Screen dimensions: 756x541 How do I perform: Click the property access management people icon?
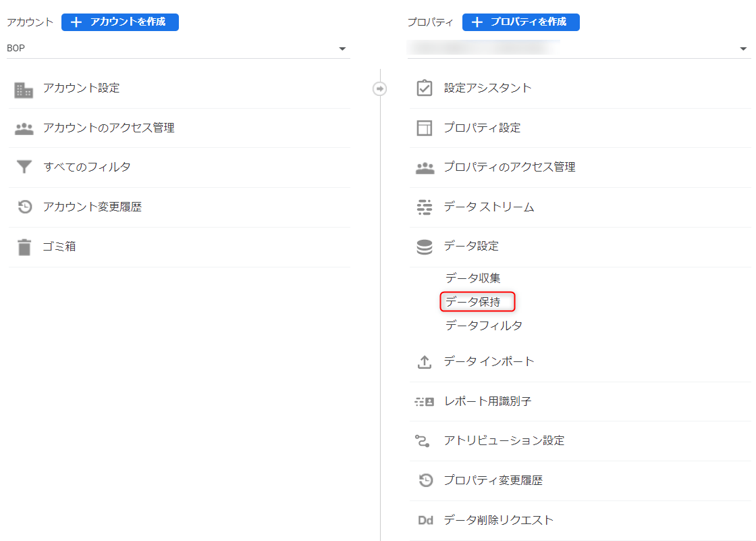(x=425, y=168)
